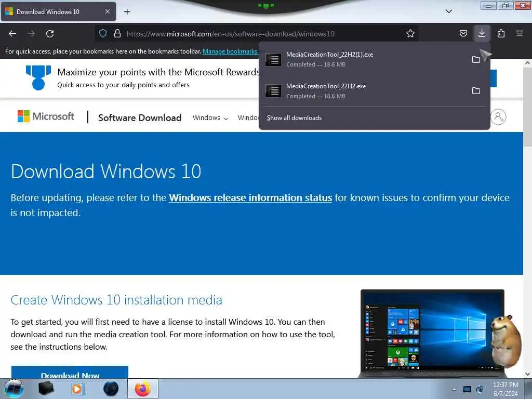Click the volume tray icon

(480, 389)
